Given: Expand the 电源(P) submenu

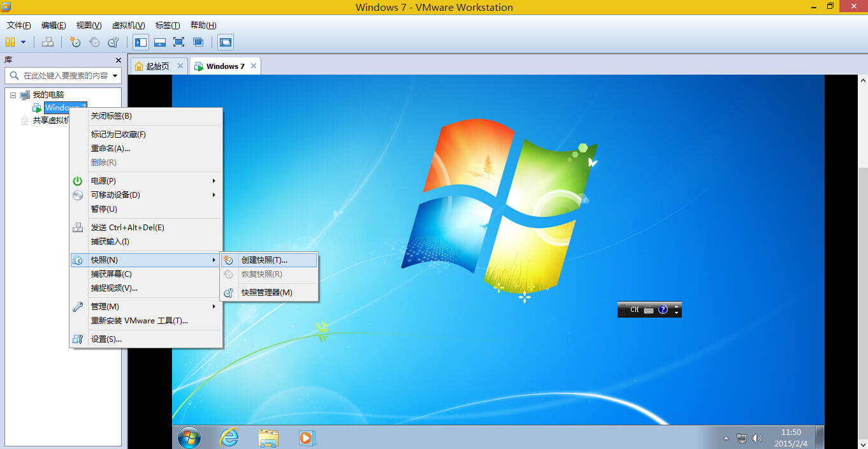Looking at the screenshot, I should pyautogui.click(x=146, y=181).
